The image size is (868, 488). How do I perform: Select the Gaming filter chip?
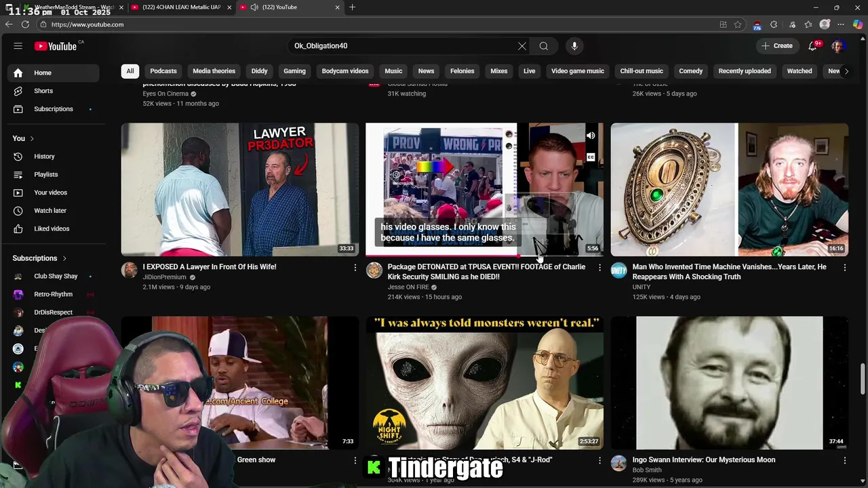[294, 71]
